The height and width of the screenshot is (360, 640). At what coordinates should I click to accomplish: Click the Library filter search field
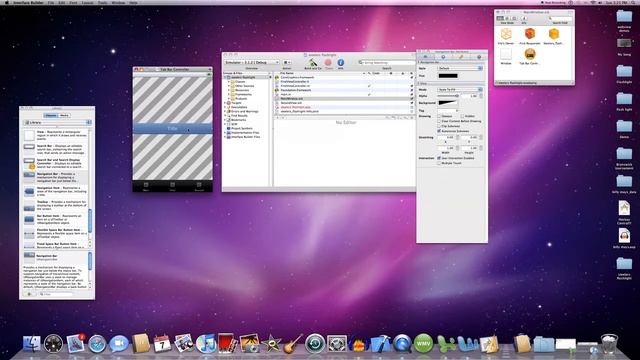click(x=56, y=294)
